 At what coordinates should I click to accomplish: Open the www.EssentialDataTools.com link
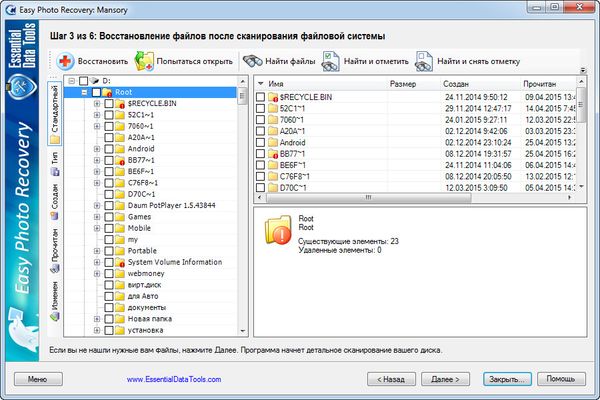pyautogui.click(x=174, y=379)
